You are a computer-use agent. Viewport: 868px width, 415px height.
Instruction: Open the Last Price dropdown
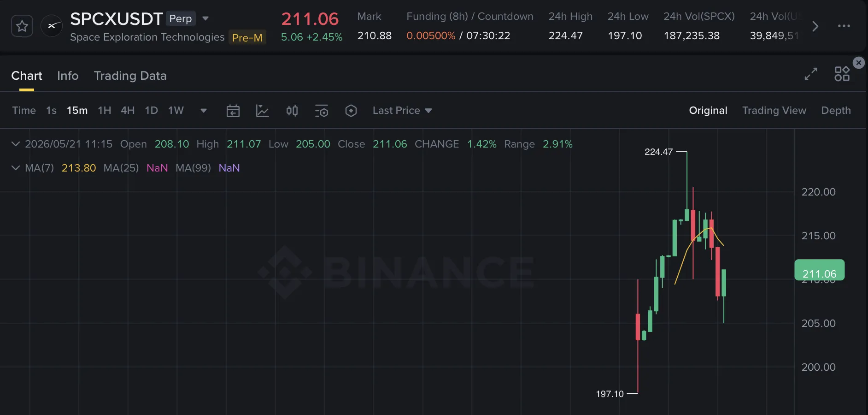tap(402, 111)
